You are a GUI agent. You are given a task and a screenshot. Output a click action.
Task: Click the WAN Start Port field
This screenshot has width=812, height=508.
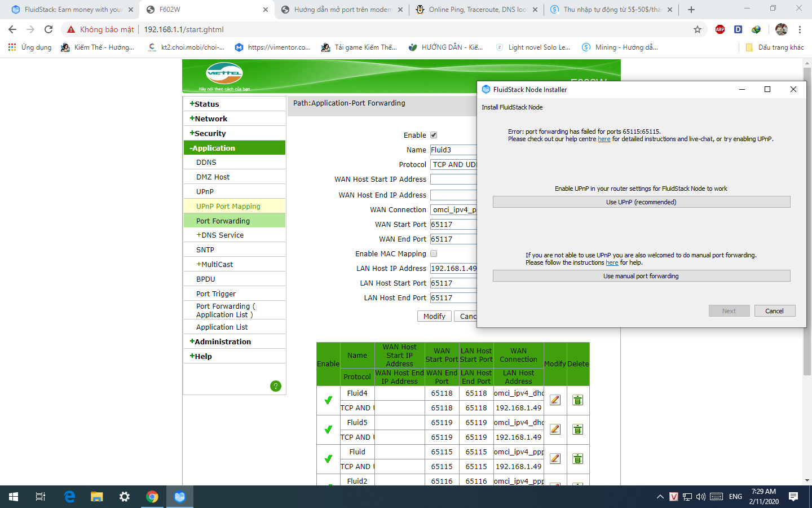(x=453, y=224)
